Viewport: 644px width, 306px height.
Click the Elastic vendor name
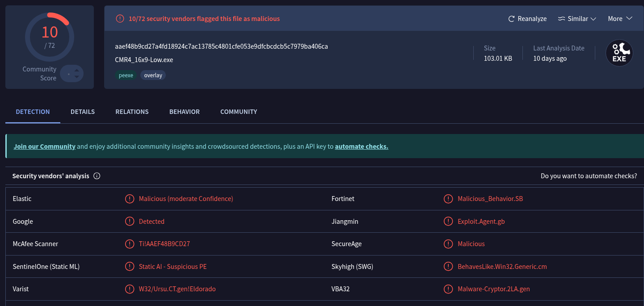(x=22, y=199)
